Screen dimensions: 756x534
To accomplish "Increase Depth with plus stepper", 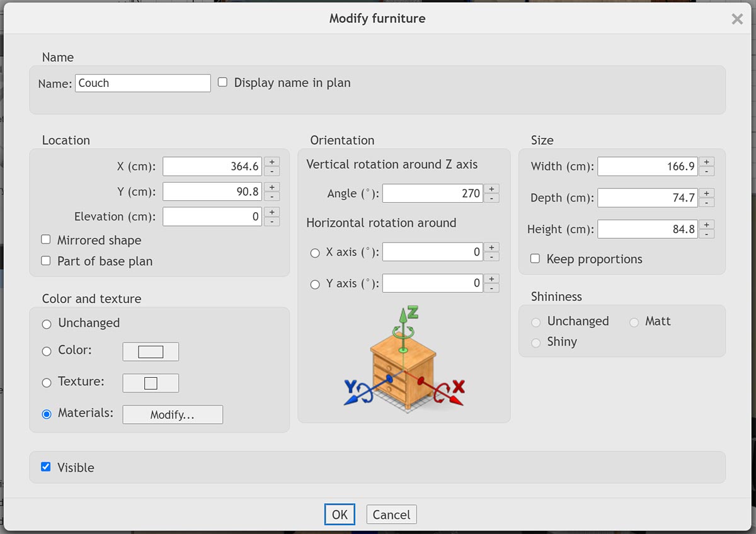I will tap(707, 193).
